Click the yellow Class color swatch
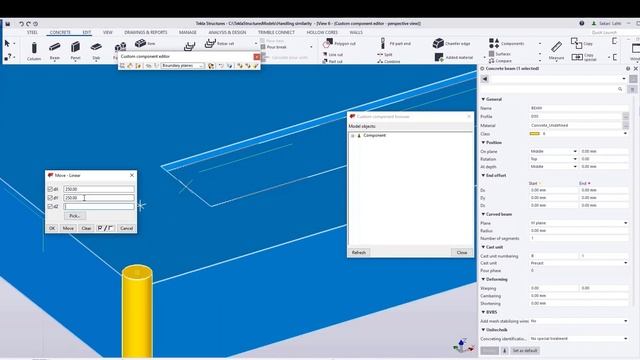Image resolution: width=640 pixels, height=360 pixels. tap(535, 134)
